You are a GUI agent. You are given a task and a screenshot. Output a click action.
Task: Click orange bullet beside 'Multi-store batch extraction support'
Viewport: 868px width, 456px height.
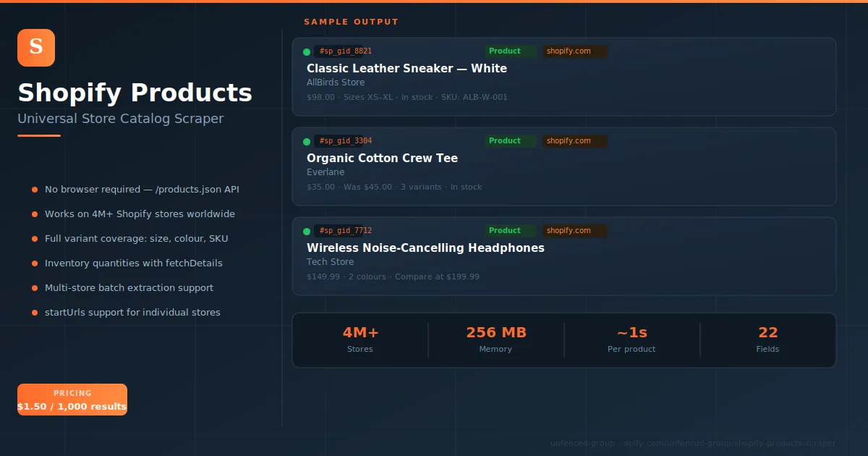(x=35, y=288)
